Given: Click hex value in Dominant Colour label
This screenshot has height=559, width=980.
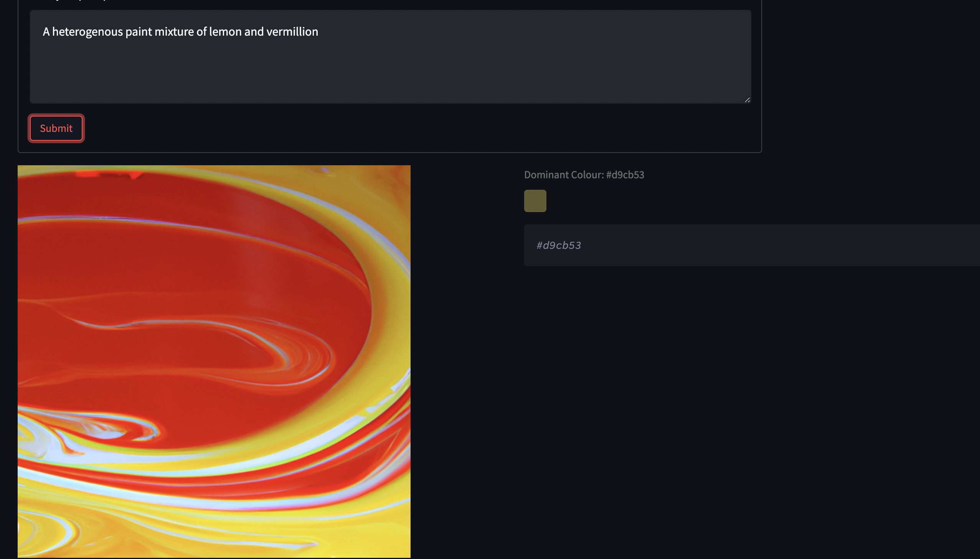Looking at the screenshot, I should (x=625, y=175).
